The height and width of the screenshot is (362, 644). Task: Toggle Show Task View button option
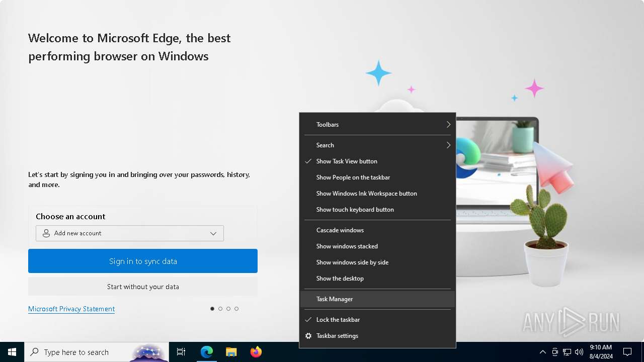coord(378,161)
